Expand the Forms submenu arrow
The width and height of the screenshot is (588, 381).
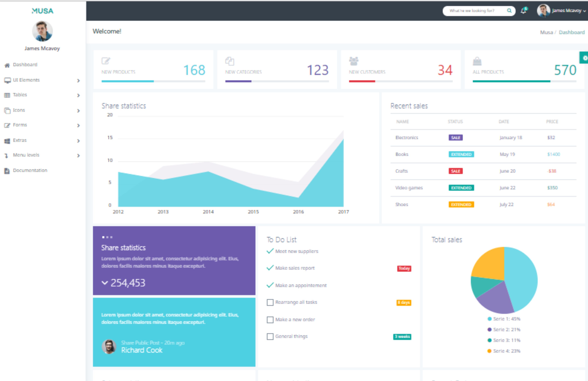click(x=78, y=125)
